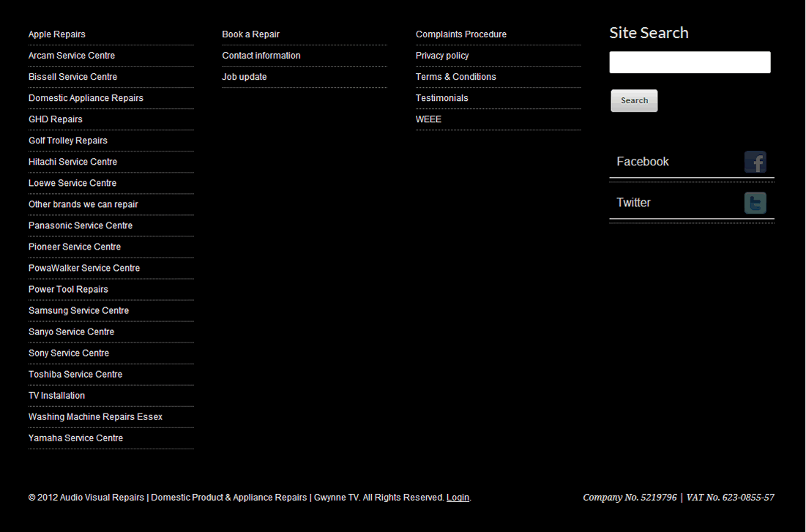Visit Yamaha Service Centre page

tap(75, 438)
